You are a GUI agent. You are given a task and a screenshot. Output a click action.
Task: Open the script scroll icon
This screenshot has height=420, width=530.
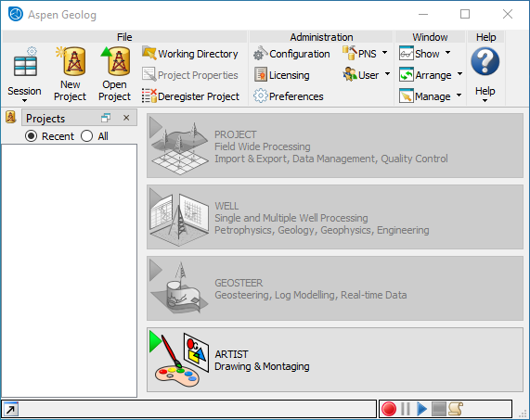pyautogui.click(x=456, y=409)
